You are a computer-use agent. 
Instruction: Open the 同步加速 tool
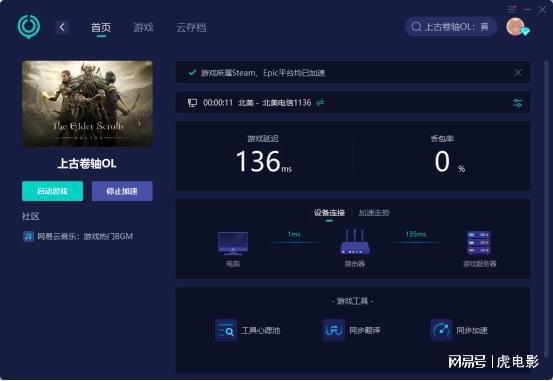coord(459,331)
